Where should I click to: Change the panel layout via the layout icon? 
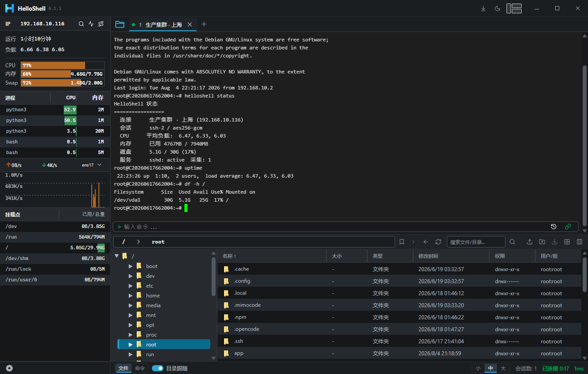(x=514, y=8)
